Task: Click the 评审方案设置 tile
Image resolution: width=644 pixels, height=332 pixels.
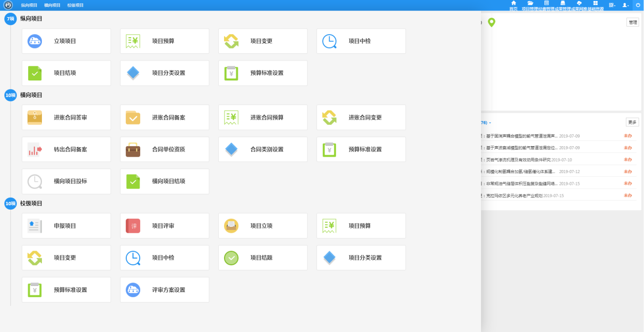Action: [x=164, y=290]
